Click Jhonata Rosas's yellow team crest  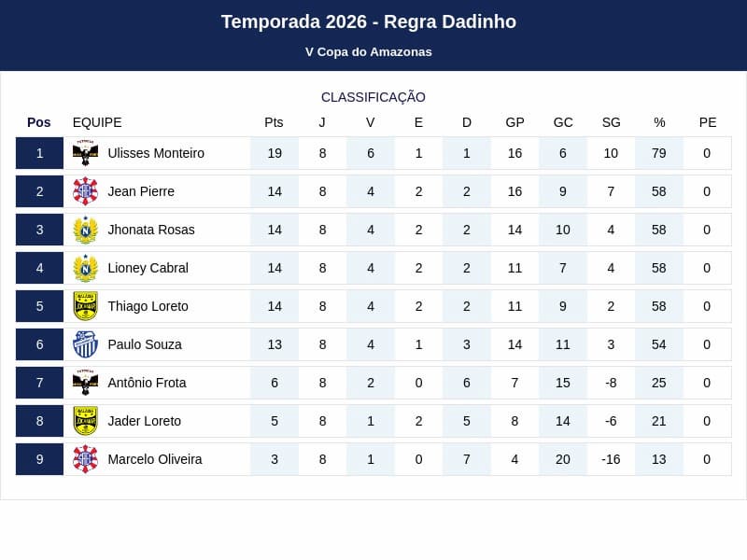85,230
